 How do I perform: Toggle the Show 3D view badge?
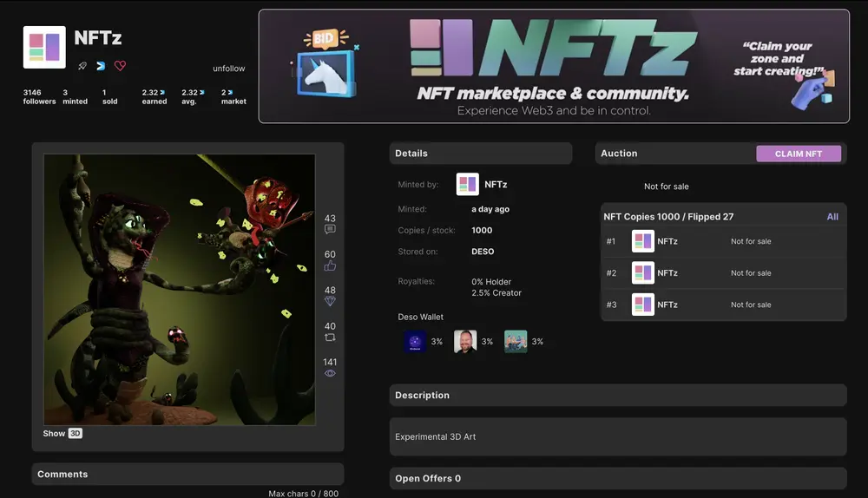[75, 433]
